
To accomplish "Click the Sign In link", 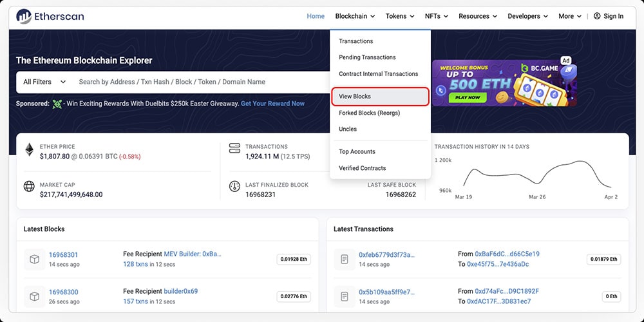I will [608, 16].
